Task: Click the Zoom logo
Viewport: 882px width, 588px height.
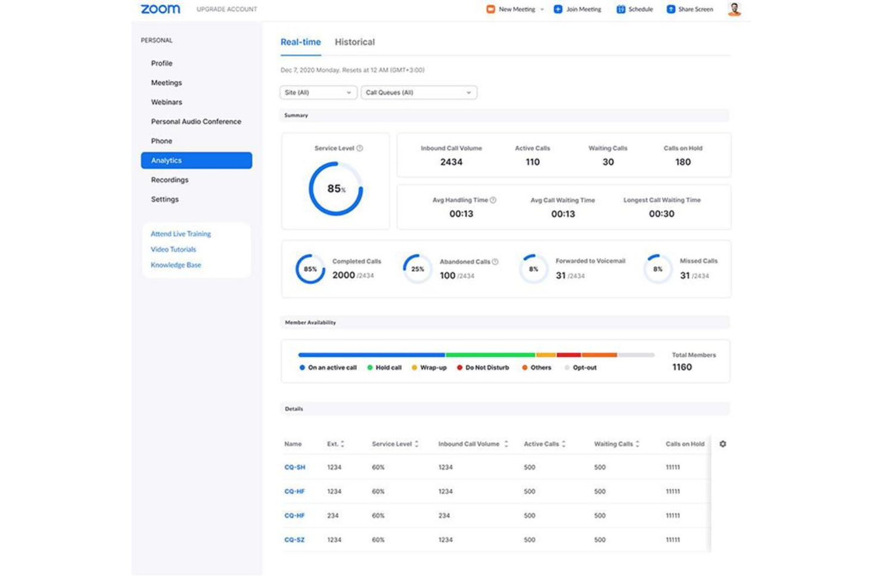Action: click(x=160, y=9)
